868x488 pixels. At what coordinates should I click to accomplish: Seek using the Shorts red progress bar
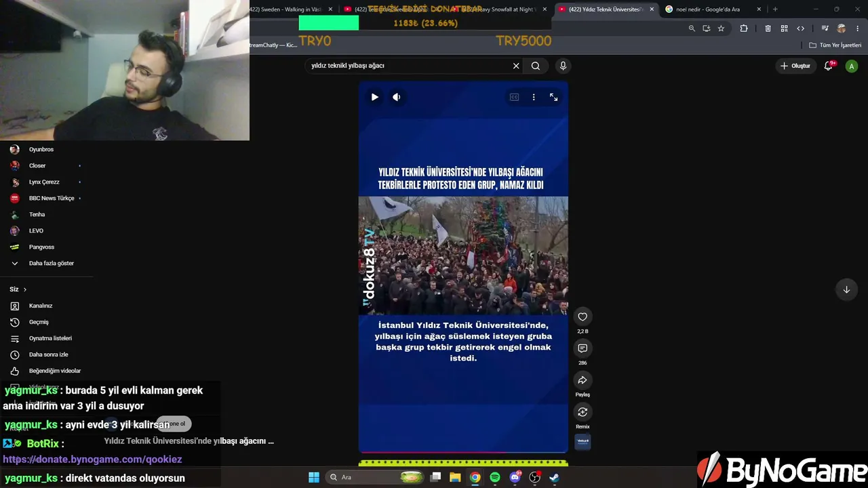click(463, 451)
